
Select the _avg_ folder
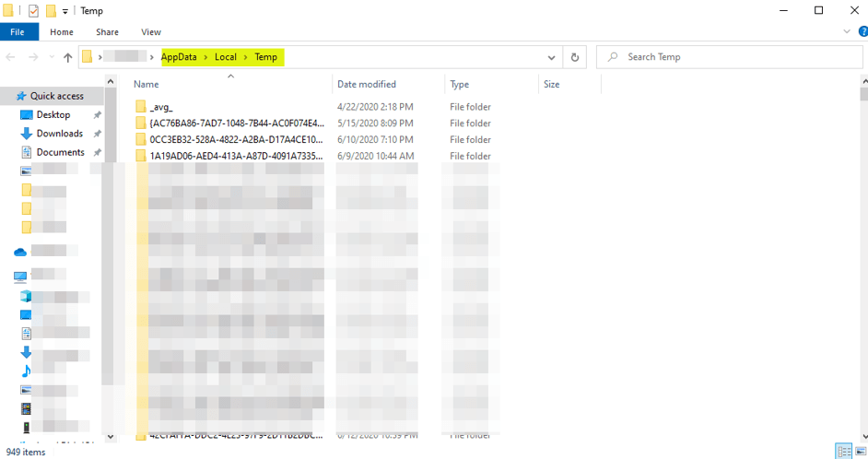point(160,107)
